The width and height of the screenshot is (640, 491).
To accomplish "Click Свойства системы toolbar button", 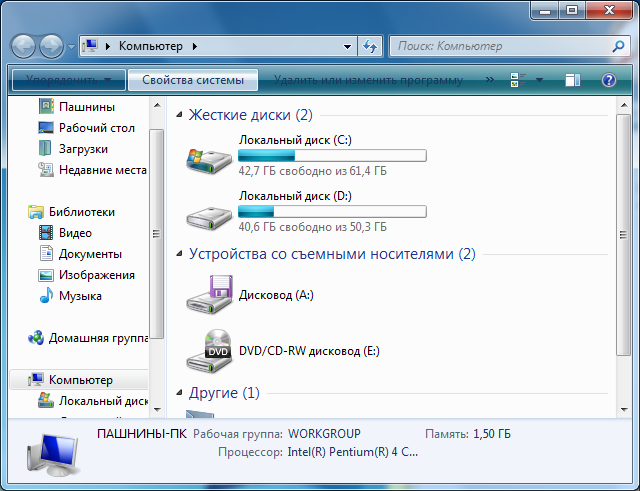I will 193,80.
